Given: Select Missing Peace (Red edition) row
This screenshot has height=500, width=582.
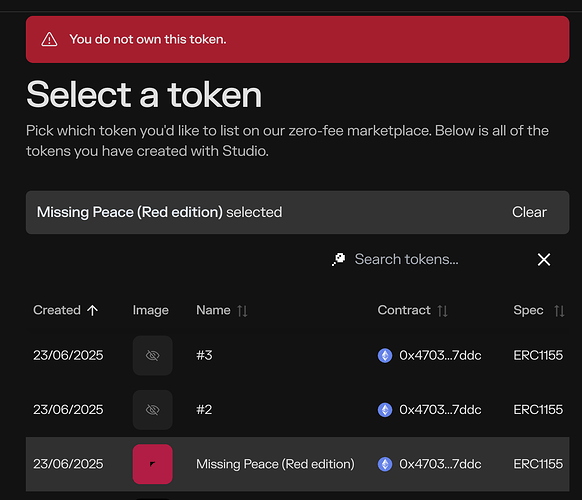Looking at the screenshot, I should pos(297,464).
